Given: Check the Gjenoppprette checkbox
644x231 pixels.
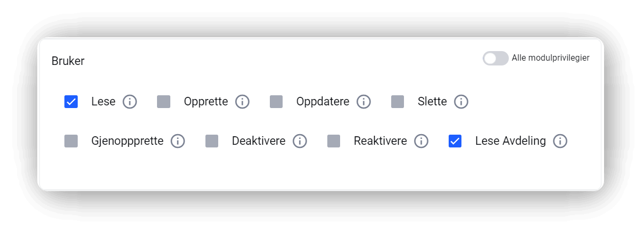Looking at the screenshot, I should pyautogui.click(x=71, y=141).
